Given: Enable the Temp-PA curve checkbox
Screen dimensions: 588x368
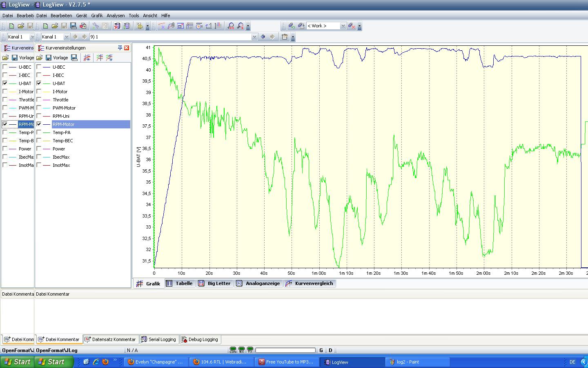Looking at the screenshot, I should (39, 132).
